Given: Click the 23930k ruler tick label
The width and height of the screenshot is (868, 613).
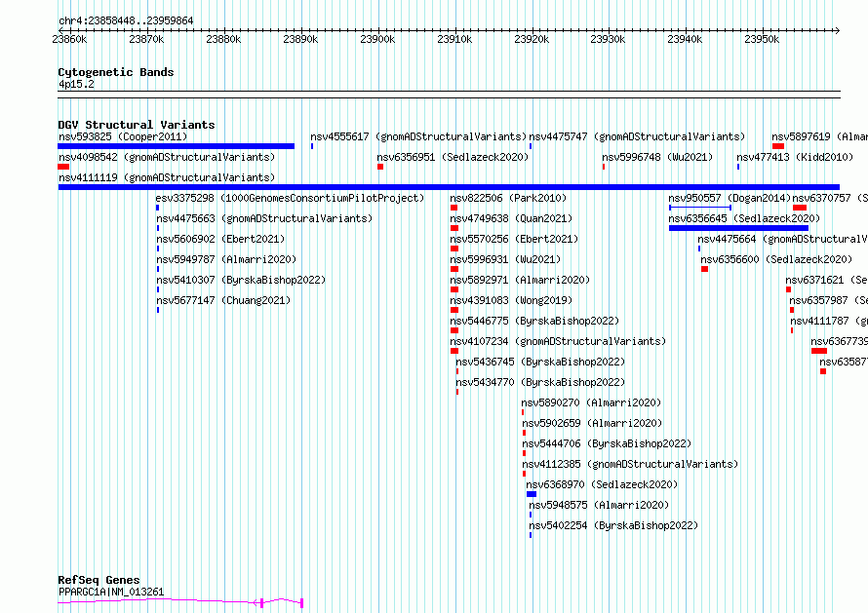Looking at the screenshot, I should [608, 39].
